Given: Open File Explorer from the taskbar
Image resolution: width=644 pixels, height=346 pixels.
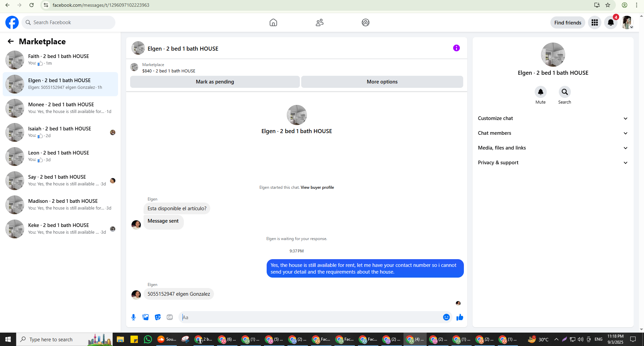Looking at the screenshot, I should coord(120,339).
